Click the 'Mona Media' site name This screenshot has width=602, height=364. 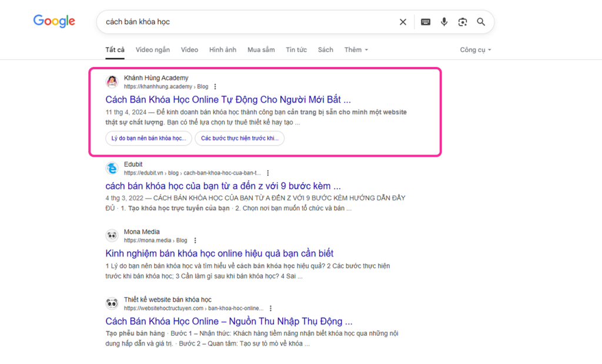coord(142,232)
